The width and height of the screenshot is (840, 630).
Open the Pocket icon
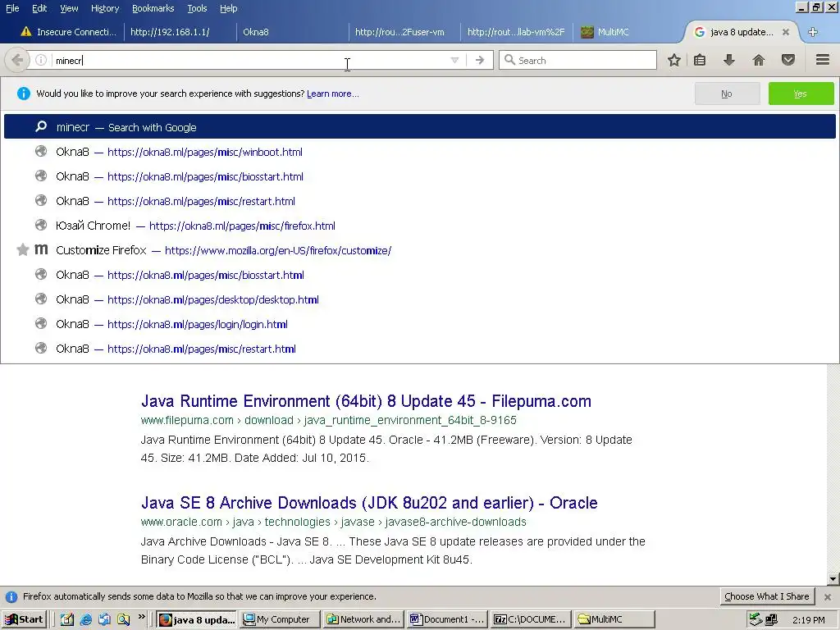pos(788,60)
